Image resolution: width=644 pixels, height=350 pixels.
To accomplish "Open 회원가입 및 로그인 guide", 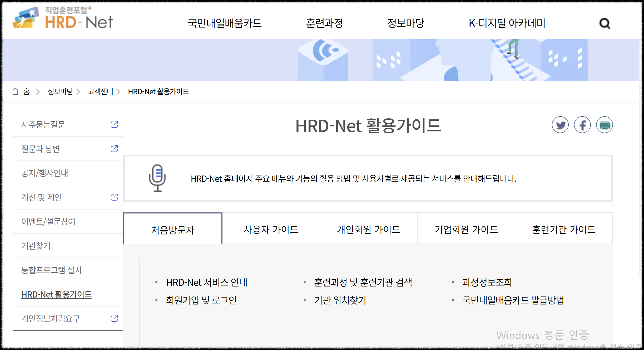I will [201, 300].
